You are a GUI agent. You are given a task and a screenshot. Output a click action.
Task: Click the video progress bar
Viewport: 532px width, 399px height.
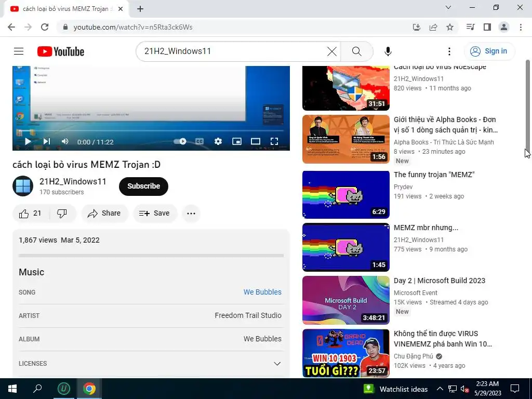pyautogui.click(x=151, y=130)
